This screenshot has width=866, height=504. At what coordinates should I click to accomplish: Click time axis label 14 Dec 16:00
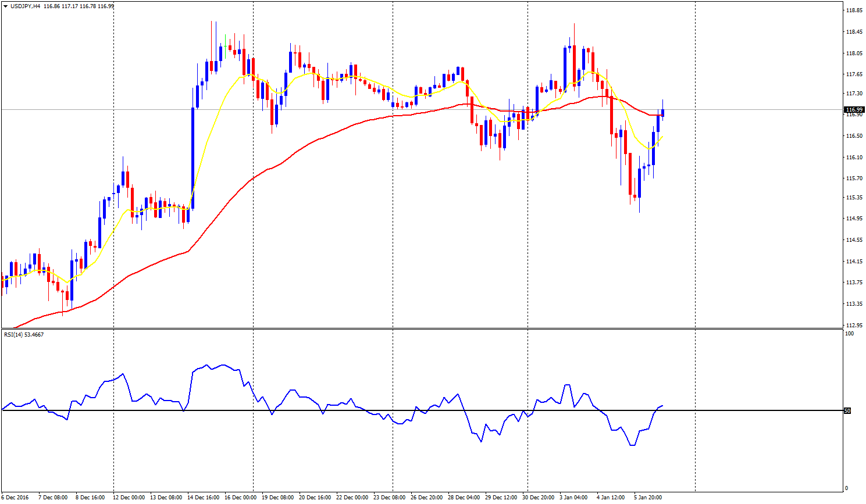203,498
